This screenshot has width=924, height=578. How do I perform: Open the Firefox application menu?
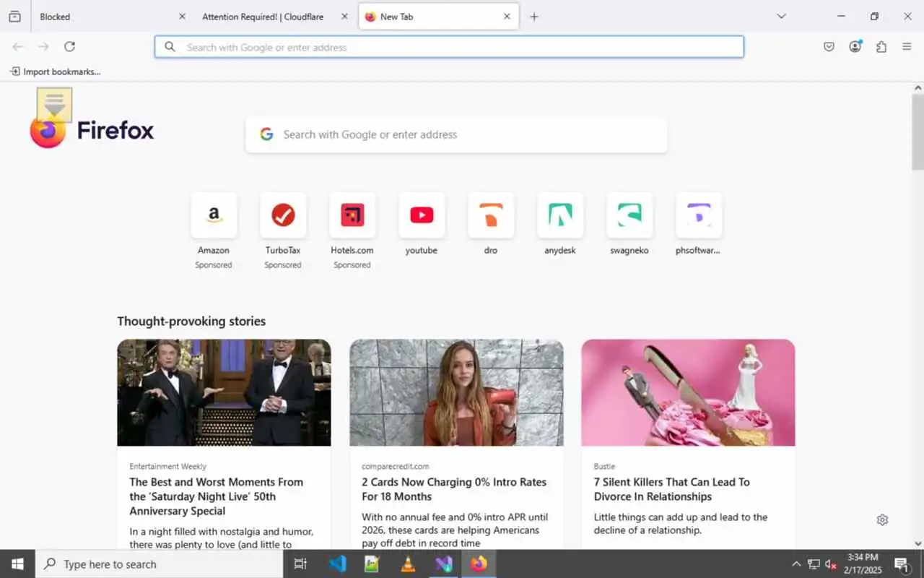(x=907, y=47)
